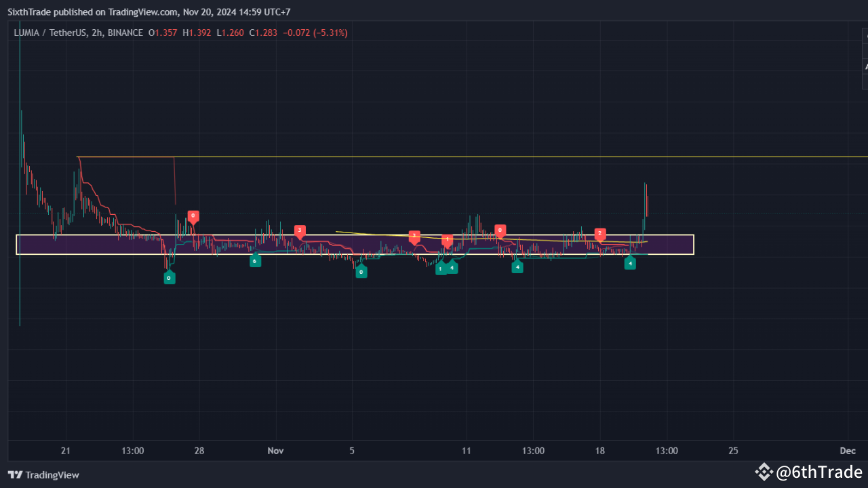The height and width of the screenshot is (488, 868).
Task: Click the red sell marker labeled 0 near Oct 28
Action: (x=193, y=217)
